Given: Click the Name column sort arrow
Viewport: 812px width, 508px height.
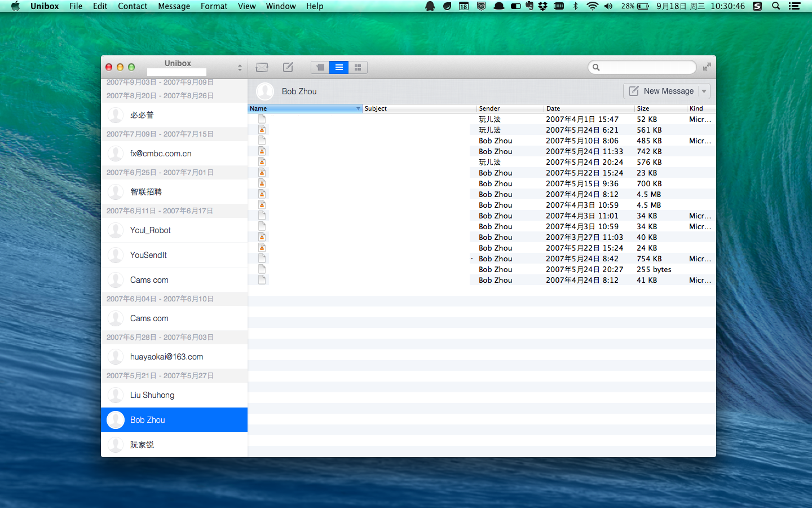Looking at the screenshot, I should click(358, 108).
